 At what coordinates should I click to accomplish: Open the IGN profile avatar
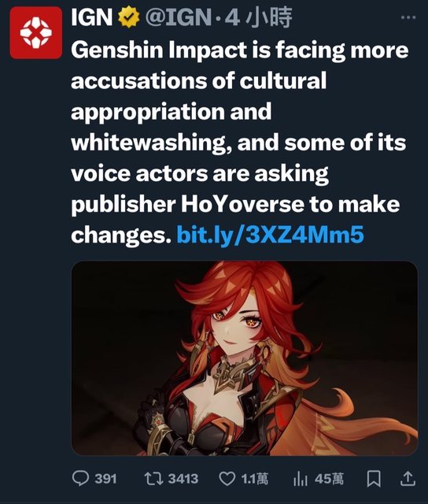pyautogui.click(x=35, y=33)
